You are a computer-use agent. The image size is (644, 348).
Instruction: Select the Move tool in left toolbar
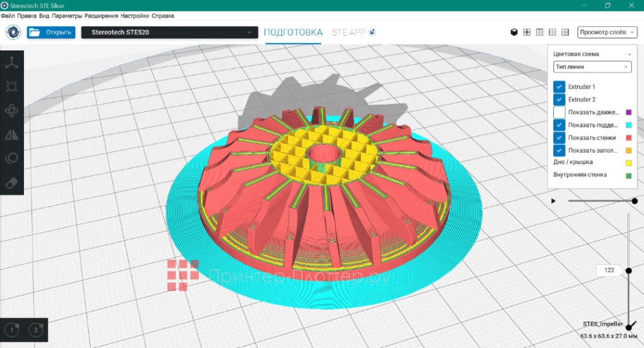click(x=12, y=62)
